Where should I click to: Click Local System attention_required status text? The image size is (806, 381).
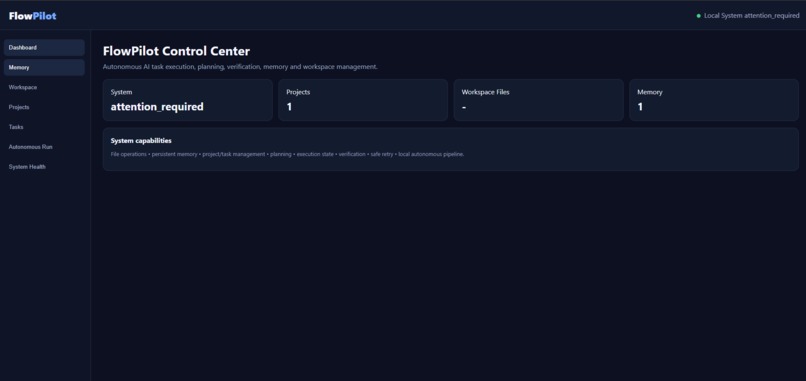pos(752,16)
